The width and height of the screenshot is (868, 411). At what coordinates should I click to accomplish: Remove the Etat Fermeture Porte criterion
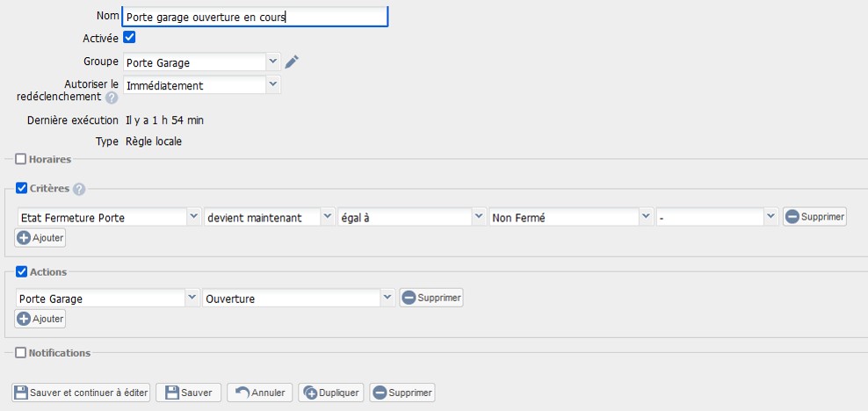814,217
